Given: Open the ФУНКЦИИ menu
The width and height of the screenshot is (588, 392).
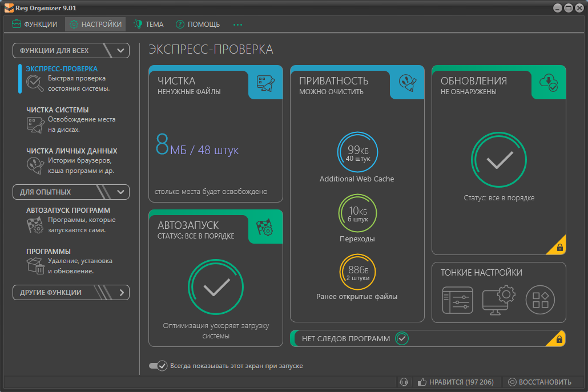Looking at the screenshot, I should [34, 25].
